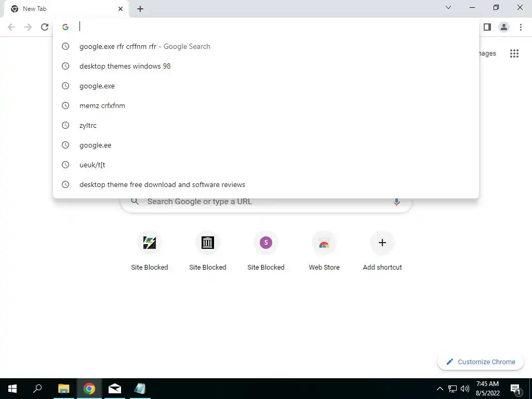The height and width of the screenshot is (399, 532).
Task: Click Chrome icon in taskbar
Action: point(89,389)
